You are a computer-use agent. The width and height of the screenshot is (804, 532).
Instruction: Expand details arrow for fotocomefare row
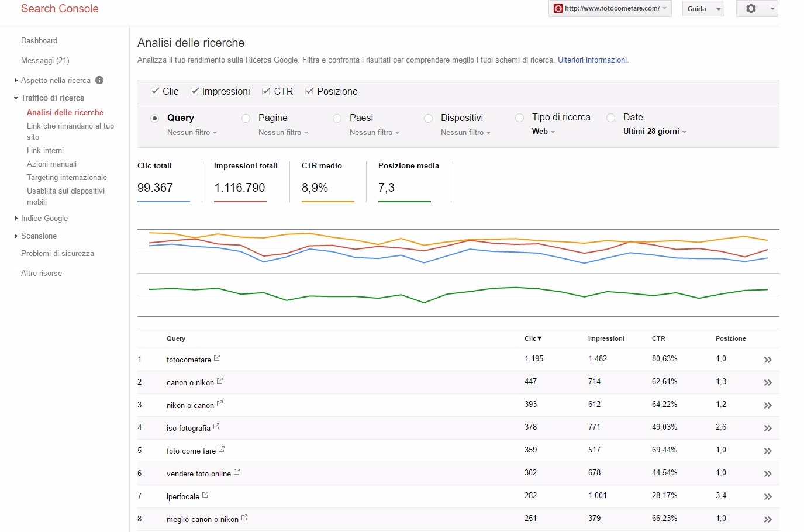point(768,360)
